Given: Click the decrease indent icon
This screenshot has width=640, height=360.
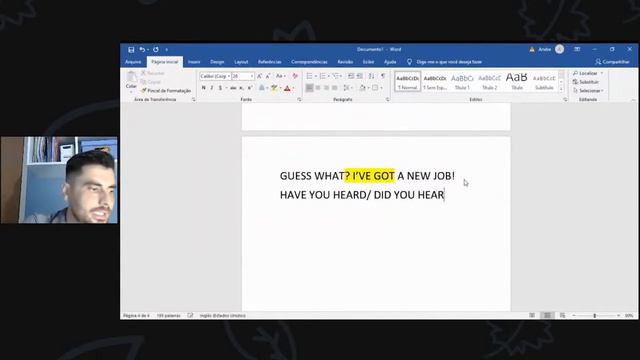Looking at the screenshot, I should pyautogui.click(x=351, y=76).
